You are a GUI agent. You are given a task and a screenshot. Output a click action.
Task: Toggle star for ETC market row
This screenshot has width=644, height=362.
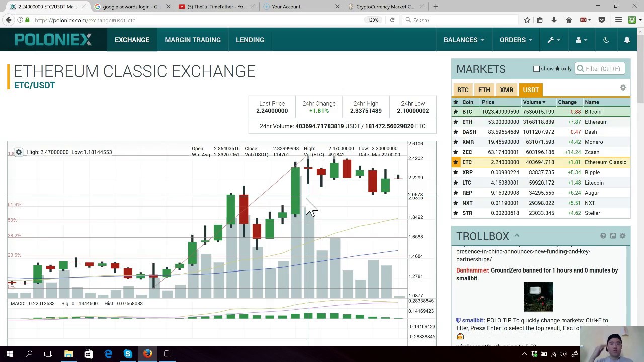tap(456, 162)
